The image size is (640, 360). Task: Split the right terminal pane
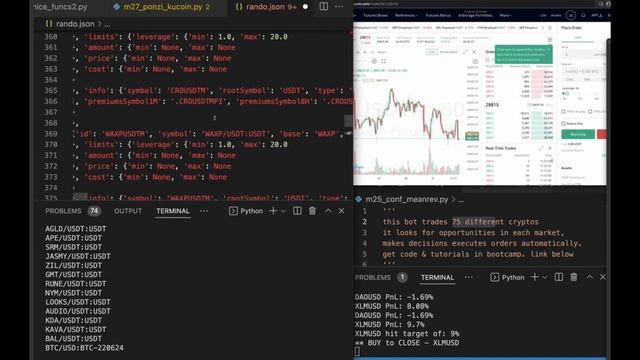click(x=559, y=277)
